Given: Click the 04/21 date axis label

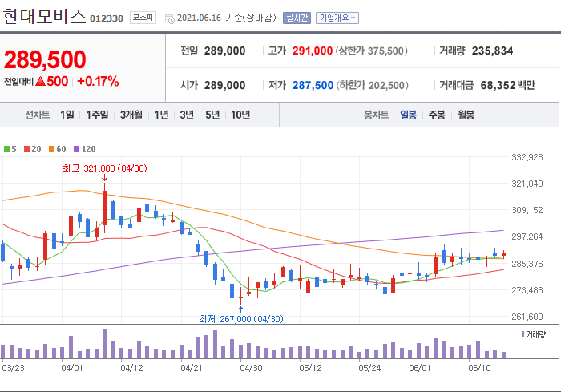Looking at the screenshot, I should 192,368.
